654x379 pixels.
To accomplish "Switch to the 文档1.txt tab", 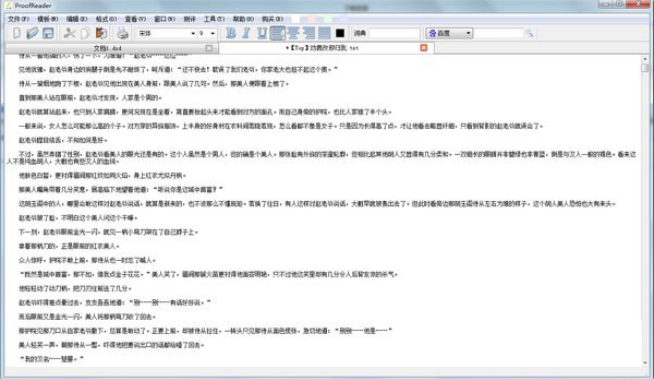I will pos(111,48).
